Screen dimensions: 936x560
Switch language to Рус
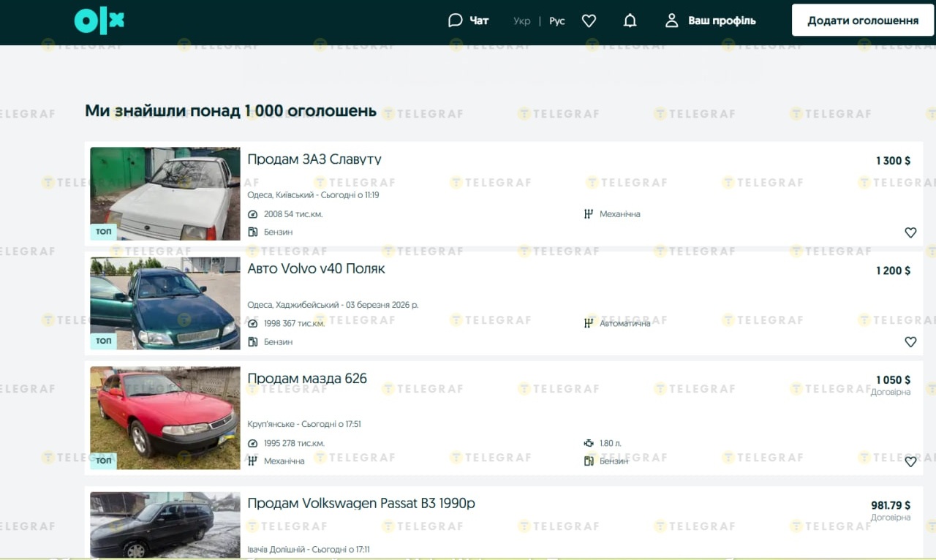click(x=557, y=20)
